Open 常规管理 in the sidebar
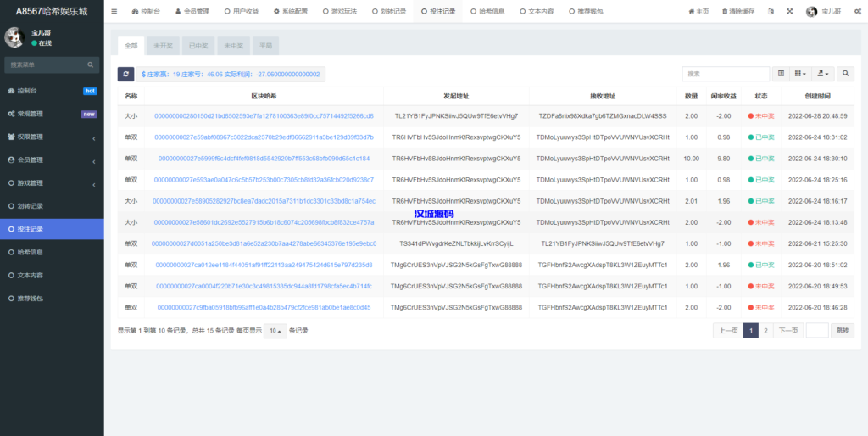The height and width of the screenshot is (436, 868). pos(52,114)
